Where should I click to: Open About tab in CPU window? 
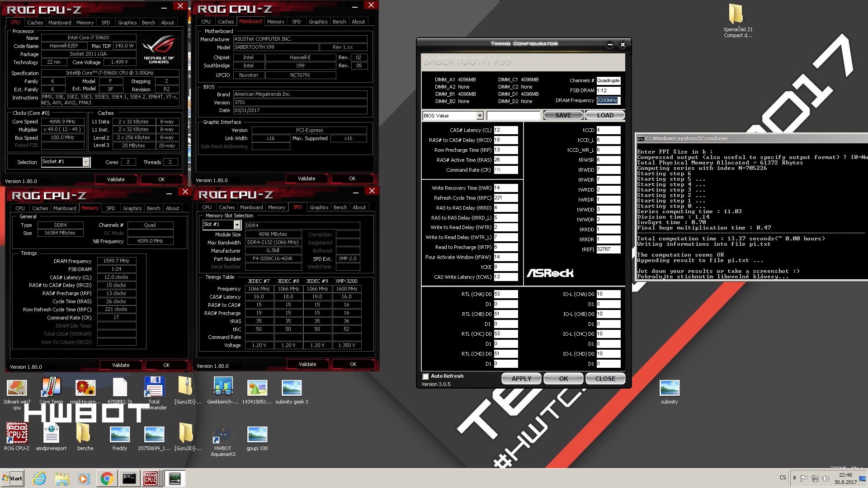click(167, 22)
